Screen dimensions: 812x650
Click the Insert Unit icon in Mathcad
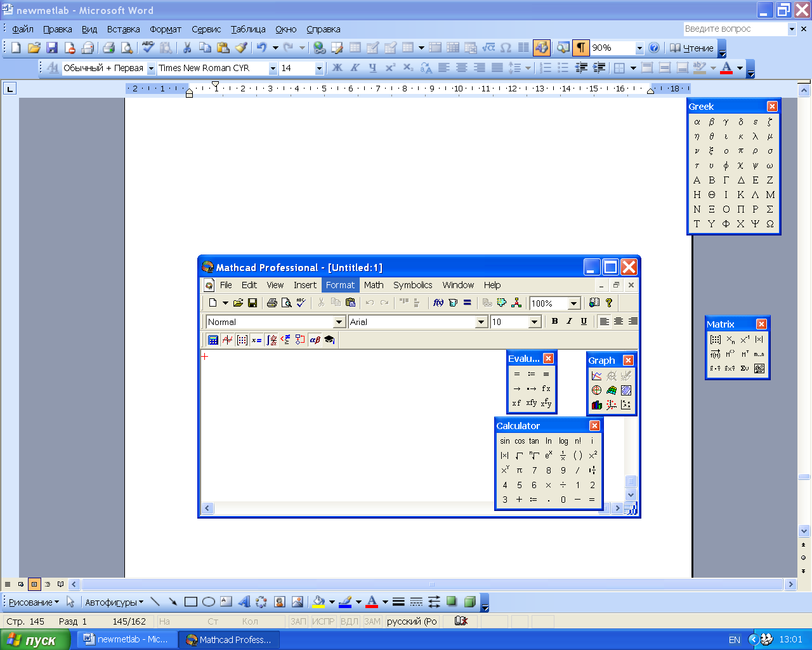(453, 303)
